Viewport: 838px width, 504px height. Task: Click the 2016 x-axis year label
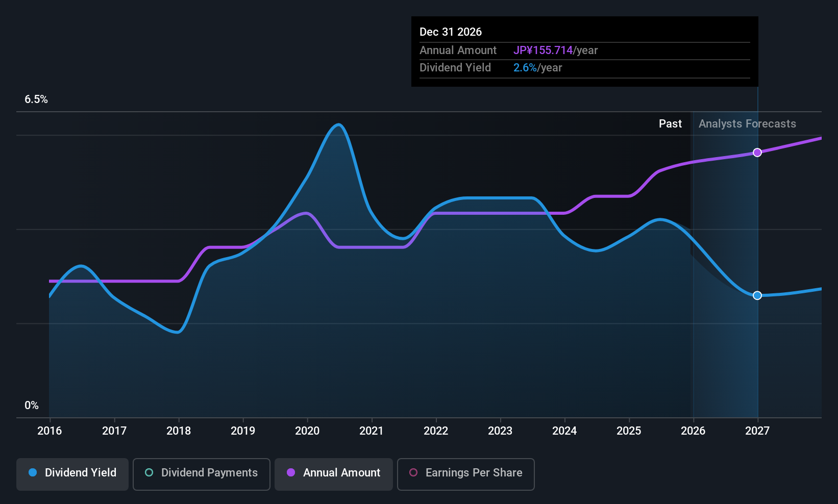tap(50, 431)
